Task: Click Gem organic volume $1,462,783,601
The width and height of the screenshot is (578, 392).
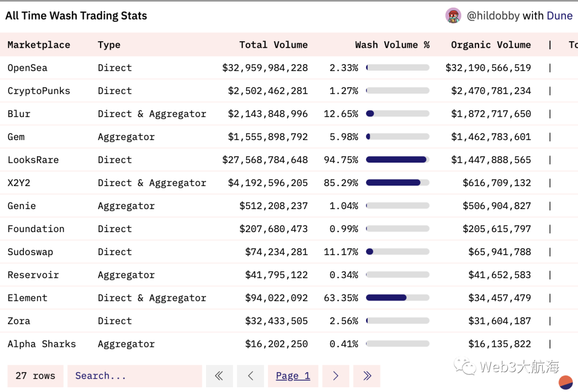Action: pos(491,137)
